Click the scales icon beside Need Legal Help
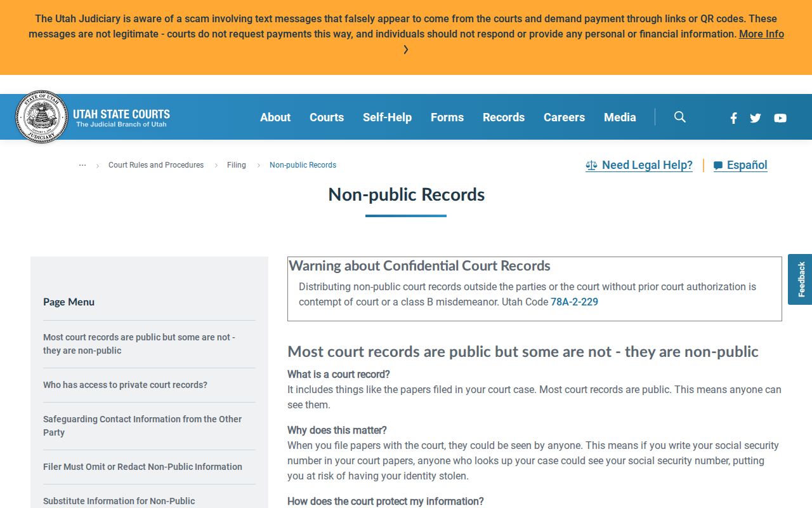 pyautogui.click(x=591, y=166)
